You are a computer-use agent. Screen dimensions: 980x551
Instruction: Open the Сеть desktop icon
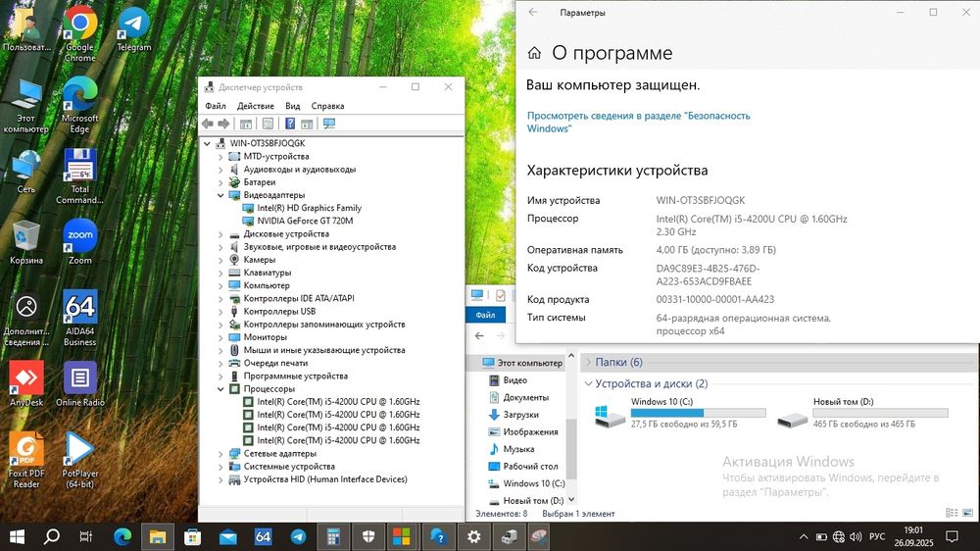click(26, 171)
